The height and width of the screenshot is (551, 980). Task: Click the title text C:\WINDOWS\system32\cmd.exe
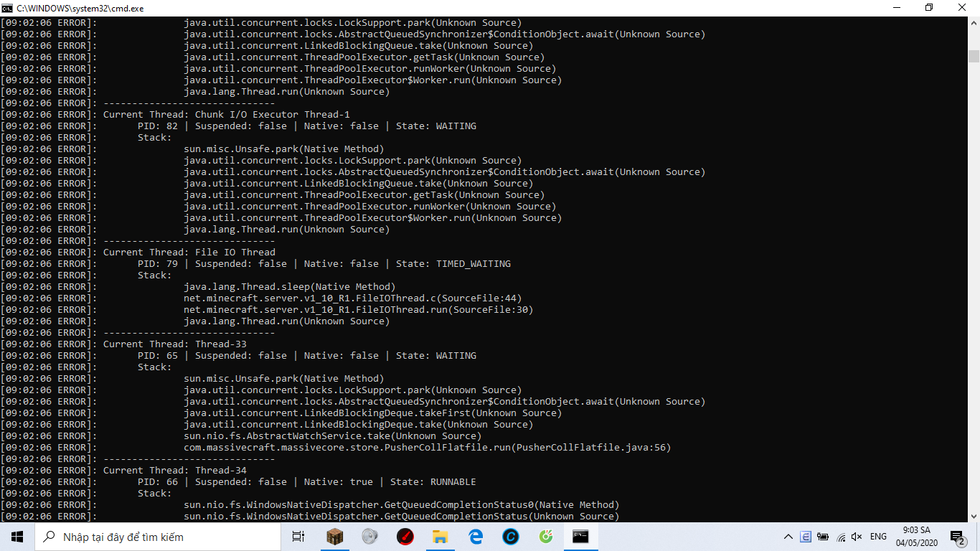(x=80, y=9)
